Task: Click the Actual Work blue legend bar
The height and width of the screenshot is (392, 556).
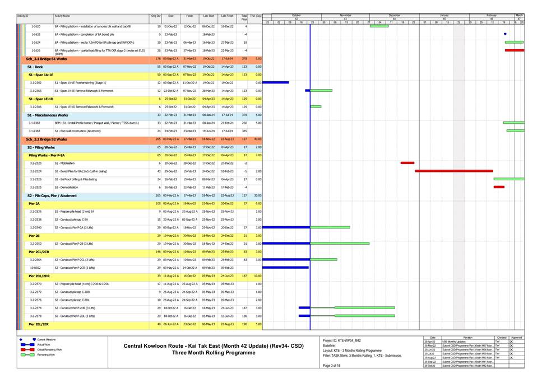Action: [27, 344]
